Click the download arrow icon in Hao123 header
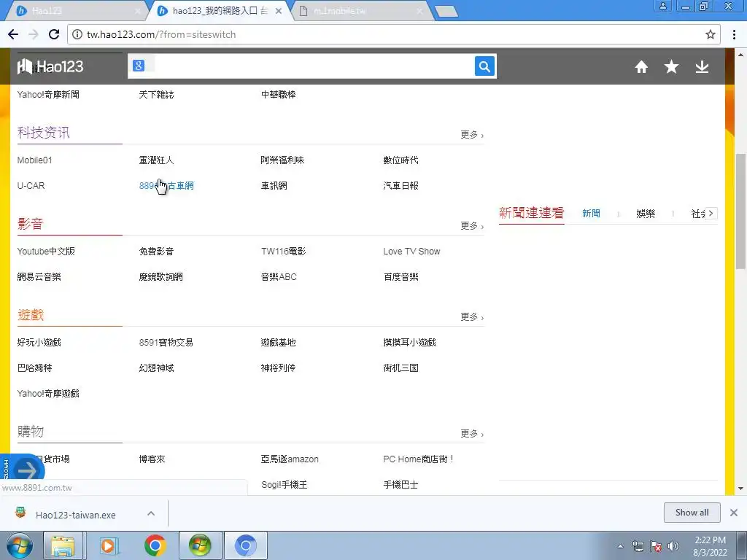 (702, 66)
